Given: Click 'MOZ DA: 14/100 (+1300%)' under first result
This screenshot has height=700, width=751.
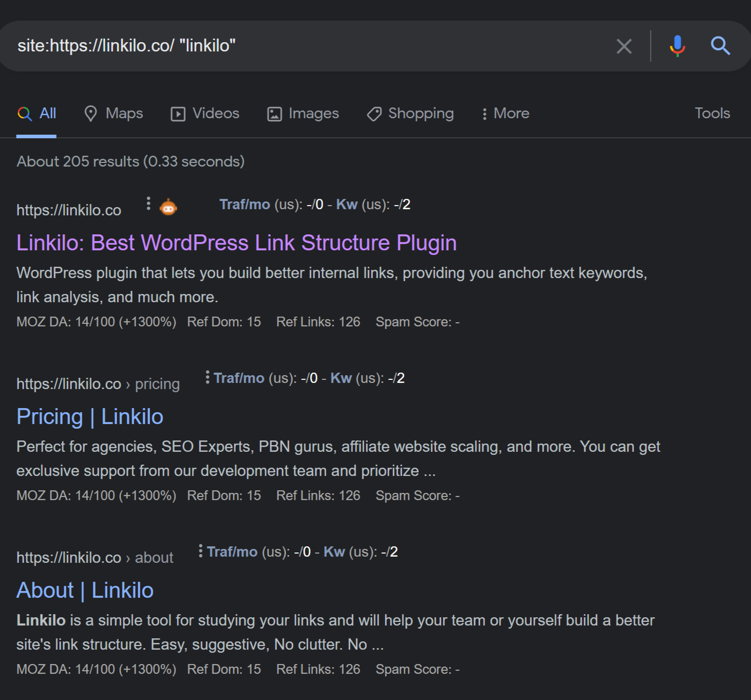Looking at the screenshot, I should click(x=97, y=322).
